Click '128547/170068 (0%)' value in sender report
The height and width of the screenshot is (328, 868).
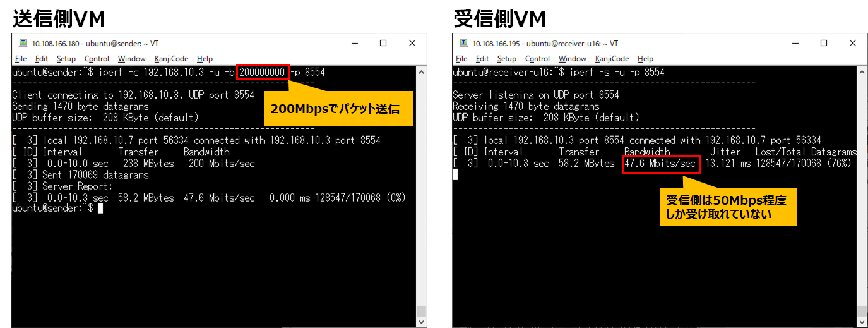(360, 198)
